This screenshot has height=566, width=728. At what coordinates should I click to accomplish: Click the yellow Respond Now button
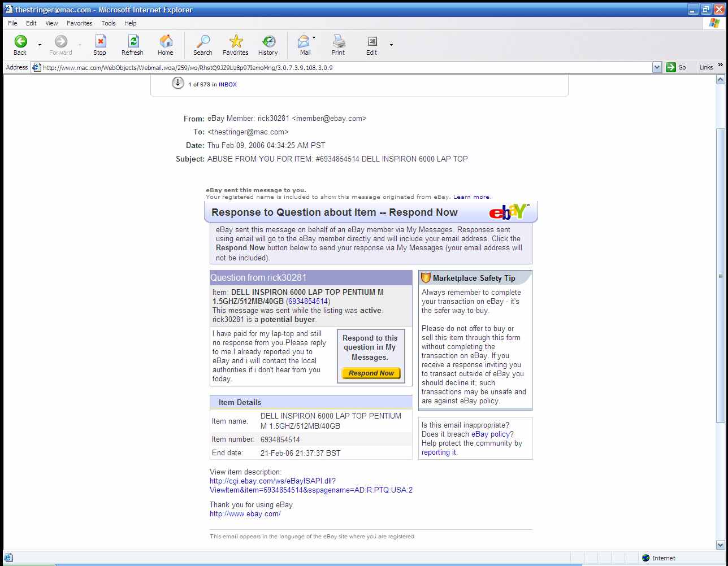[371, 373]
